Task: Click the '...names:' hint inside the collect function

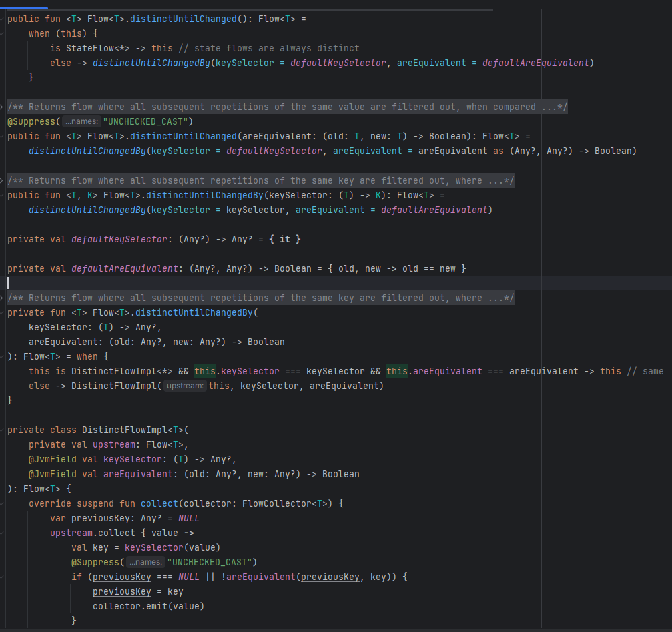Action: pyautogui.click(x=145, y=562)
